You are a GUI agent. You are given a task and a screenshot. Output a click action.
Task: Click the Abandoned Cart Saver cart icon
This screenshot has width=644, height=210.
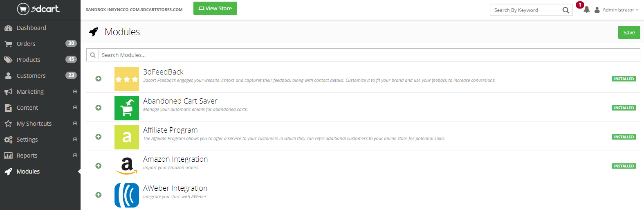click(126, 108)
